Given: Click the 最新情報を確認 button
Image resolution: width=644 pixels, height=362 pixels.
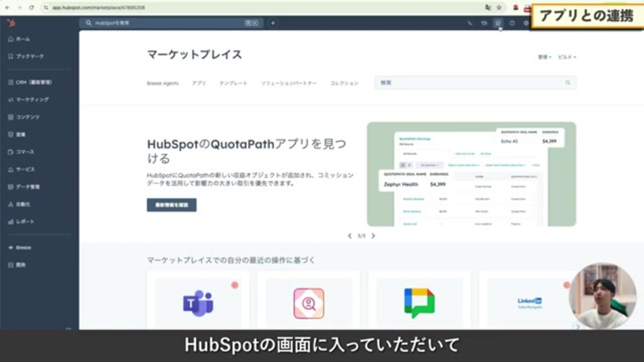Looking at the screenshot, I should pyautogui.click(x=171, y=205).
